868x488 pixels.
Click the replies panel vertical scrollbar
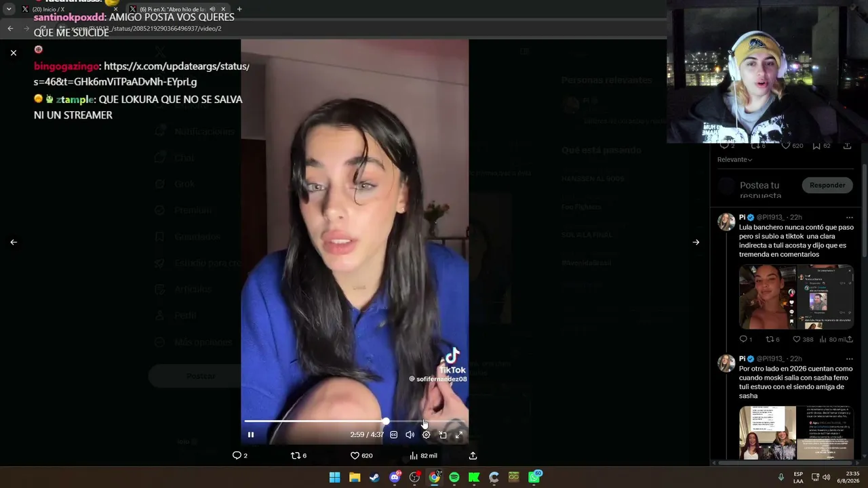(x=864, y=210)
